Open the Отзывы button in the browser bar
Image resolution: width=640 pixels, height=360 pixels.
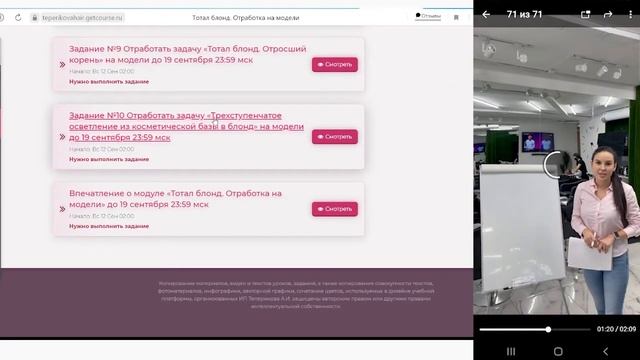(x=428, y=16)
